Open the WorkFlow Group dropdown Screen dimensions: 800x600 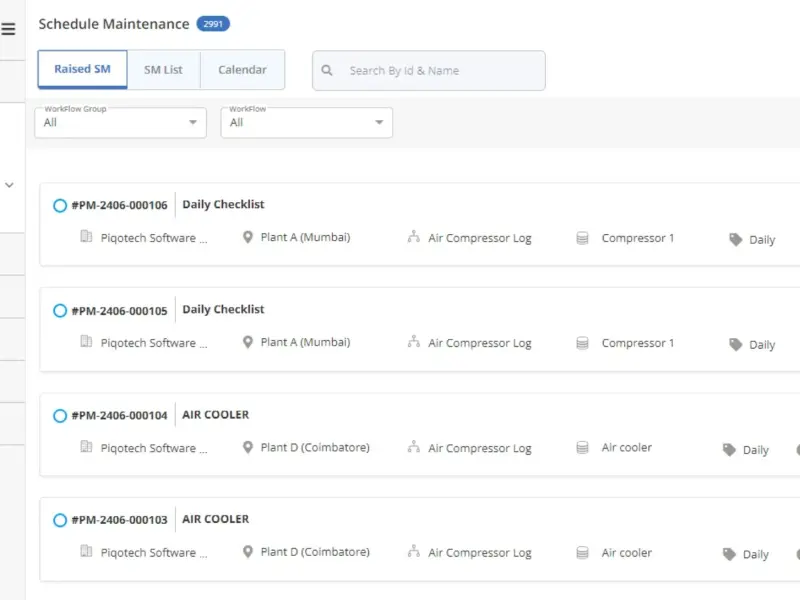pos(120,122)
